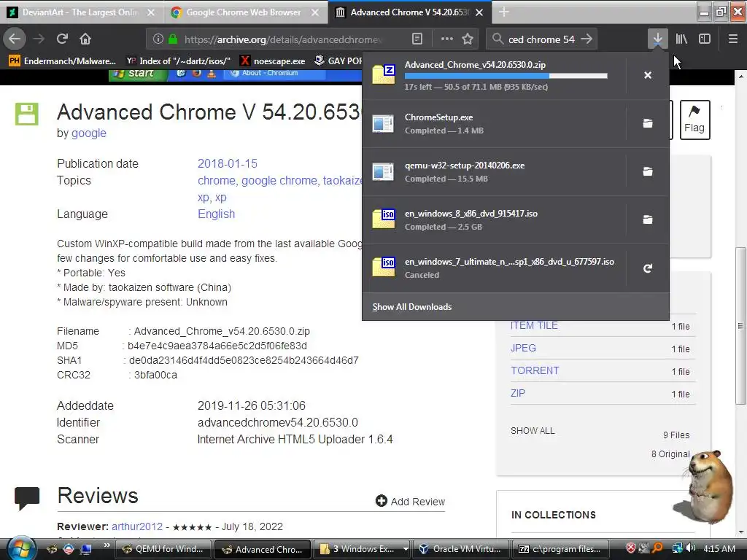Go back with the browser back arrow
Viewport: 747px width, 560px height.
pos(15,39)
